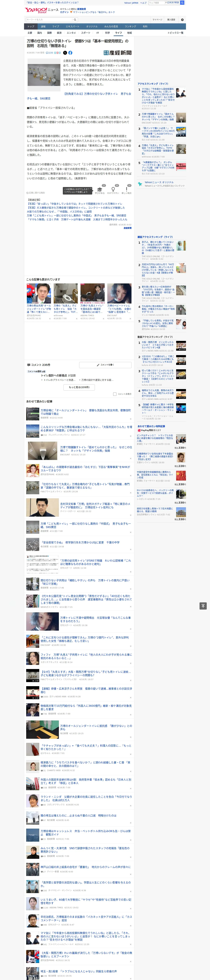
Task: Open the 速報 tab
Action: tap(43, 26)
